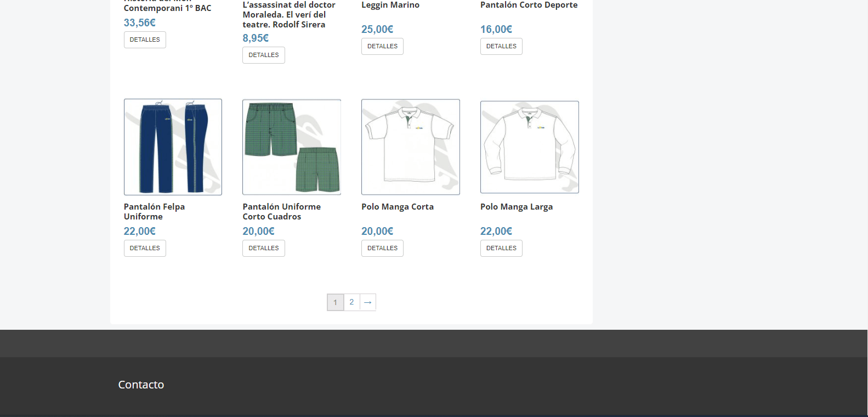868x417 pixels.
Task: Go to page 2 of products
Action: tap(351, 302)
